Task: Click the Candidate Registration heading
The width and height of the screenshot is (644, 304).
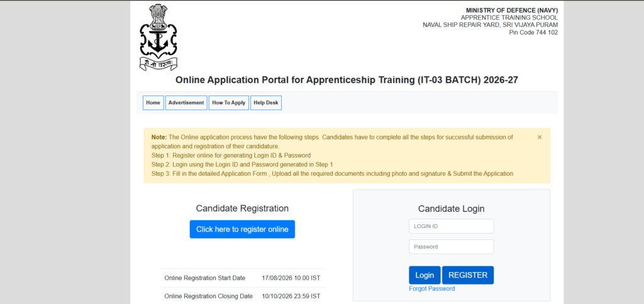Action: click(x=242, y=209)
